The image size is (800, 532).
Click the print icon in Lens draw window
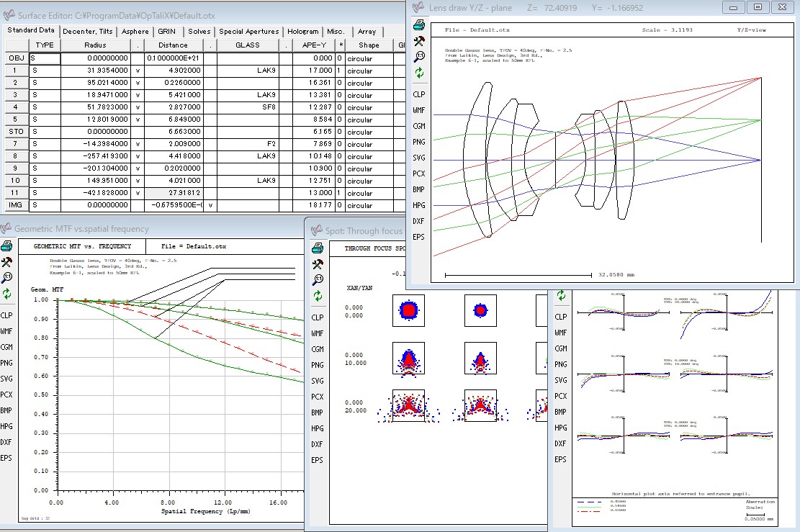click(418, 25)
